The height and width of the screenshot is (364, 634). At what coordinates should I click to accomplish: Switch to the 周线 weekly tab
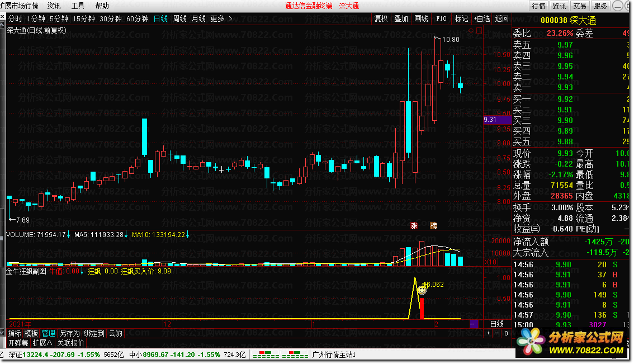[x=179, y=18]
